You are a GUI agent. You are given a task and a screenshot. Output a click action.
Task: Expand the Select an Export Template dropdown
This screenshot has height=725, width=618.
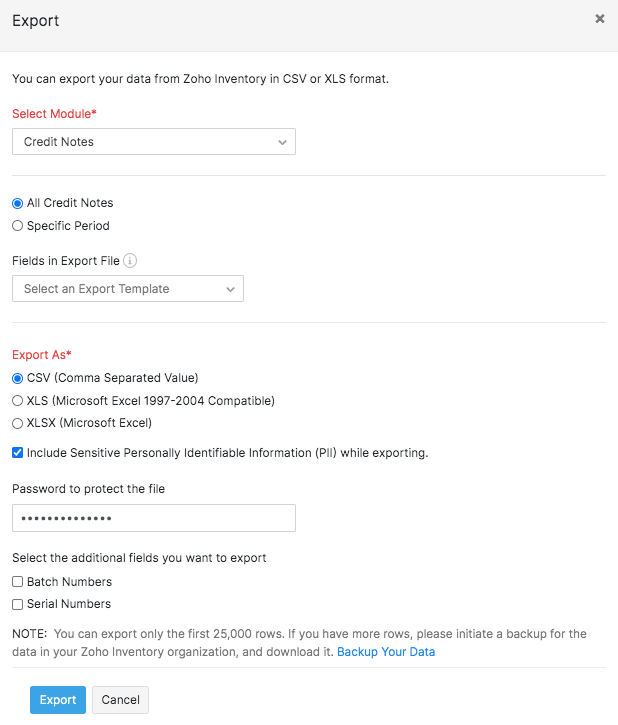coord(127,289)
